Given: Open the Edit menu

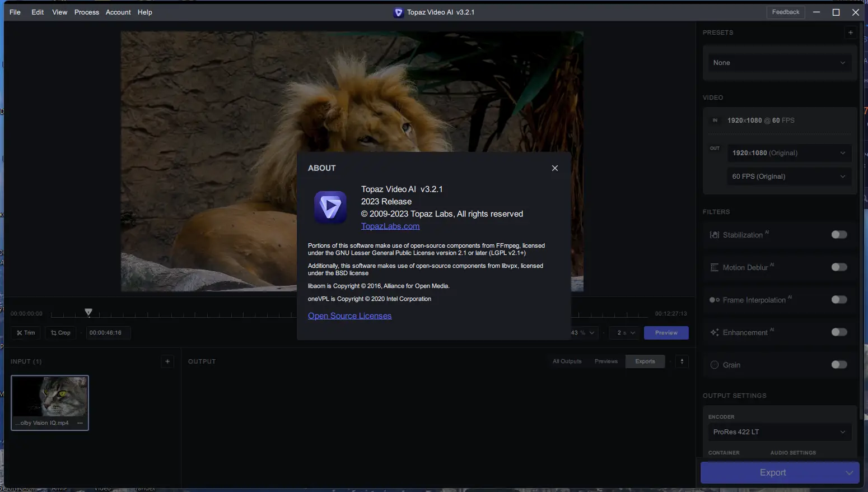Looking at the screenshot, I should click(38, 12).
